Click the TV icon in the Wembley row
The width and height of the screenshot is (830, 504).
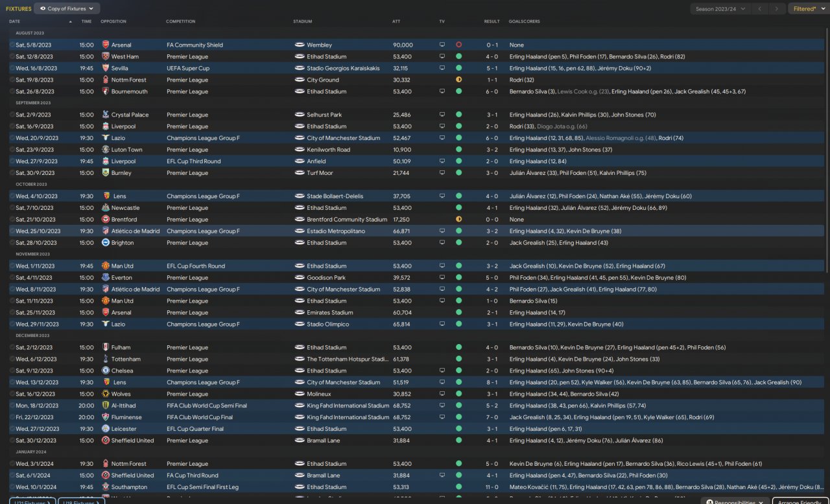click(x=442, y=45)
